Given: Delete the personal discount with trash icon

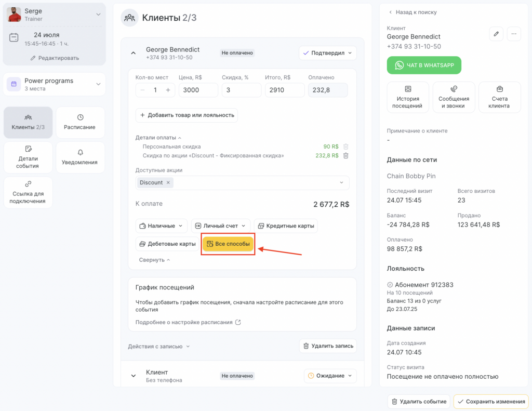Looking at the screenshot, I should (x=346, y=147).
